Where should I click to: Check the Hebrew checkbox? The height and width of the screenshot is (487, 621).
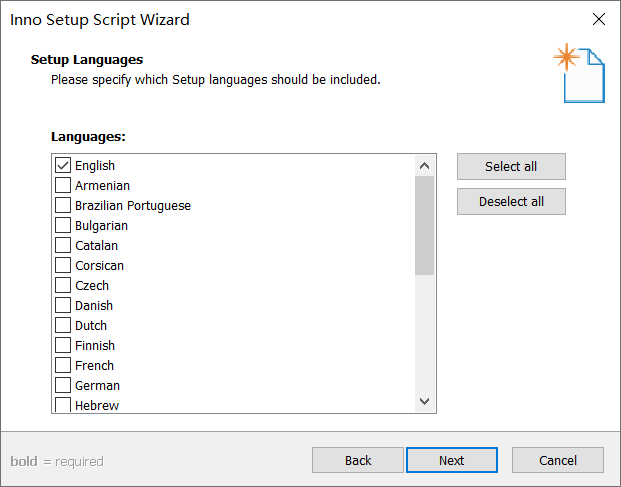pyautogui.click(x=63, y=405)
